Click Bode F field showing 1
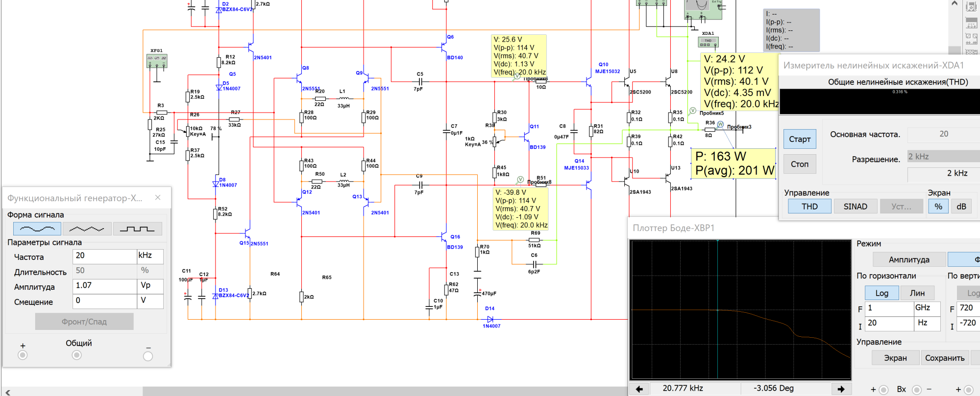The image size is (980, 396). pos(889,308)
